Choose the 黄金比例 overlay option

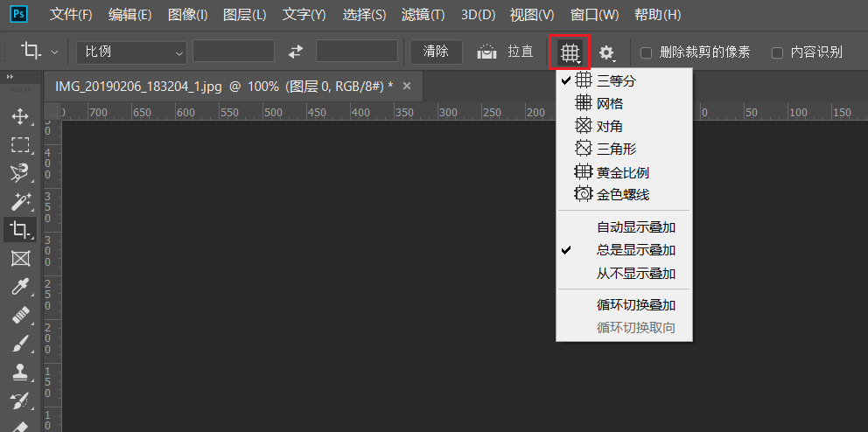point(624,172)
